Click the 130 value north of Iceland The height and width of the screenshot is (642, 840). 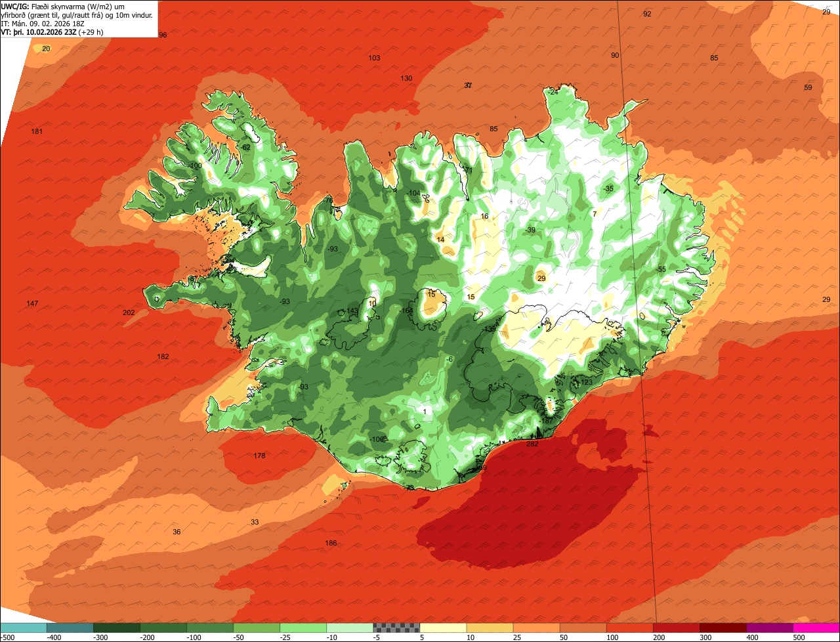coord(406,78)
